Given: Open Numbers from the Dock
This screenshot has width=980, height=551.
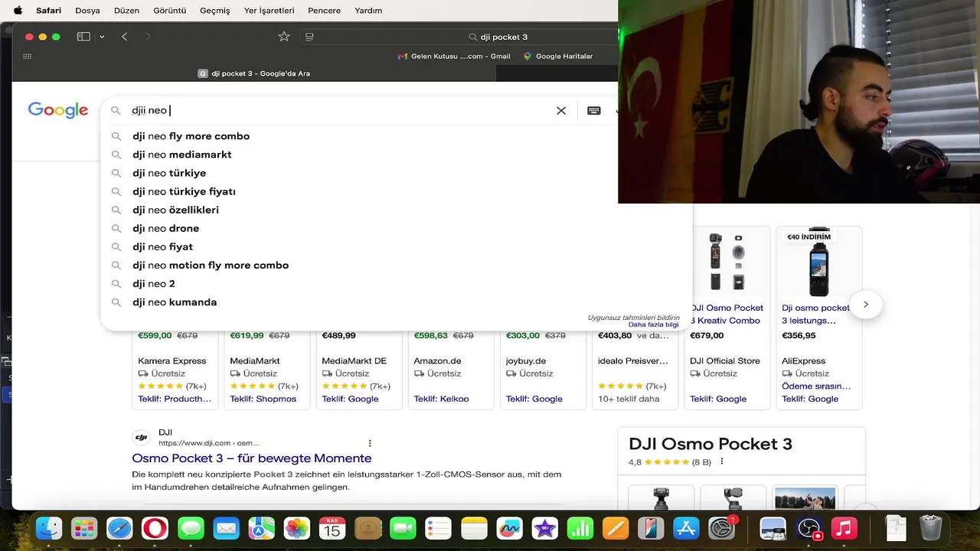Looking at the screenshot, I should click(x=580, y=528).
